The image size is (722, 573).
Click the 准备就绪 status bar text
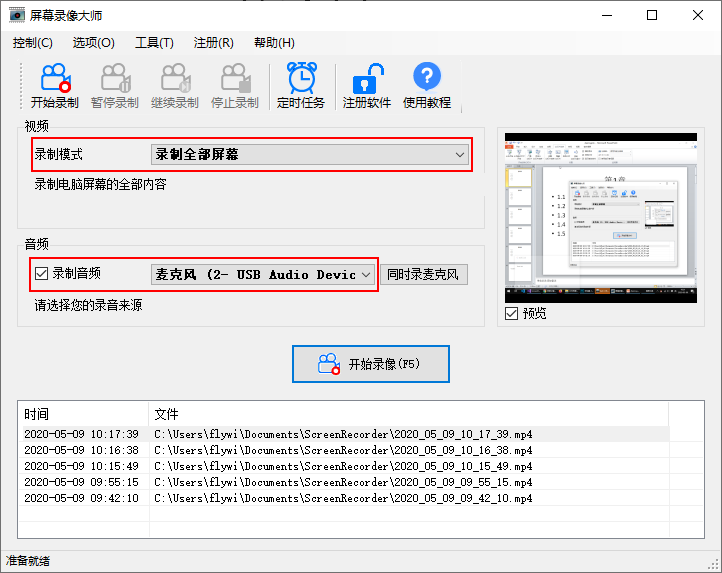pos(28,561)
